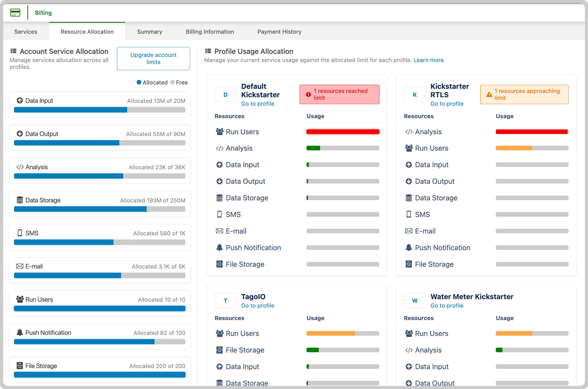Click 'Allocated 82 of 100' text
This screenshot has height=389, width=588.
click(159, 333)
